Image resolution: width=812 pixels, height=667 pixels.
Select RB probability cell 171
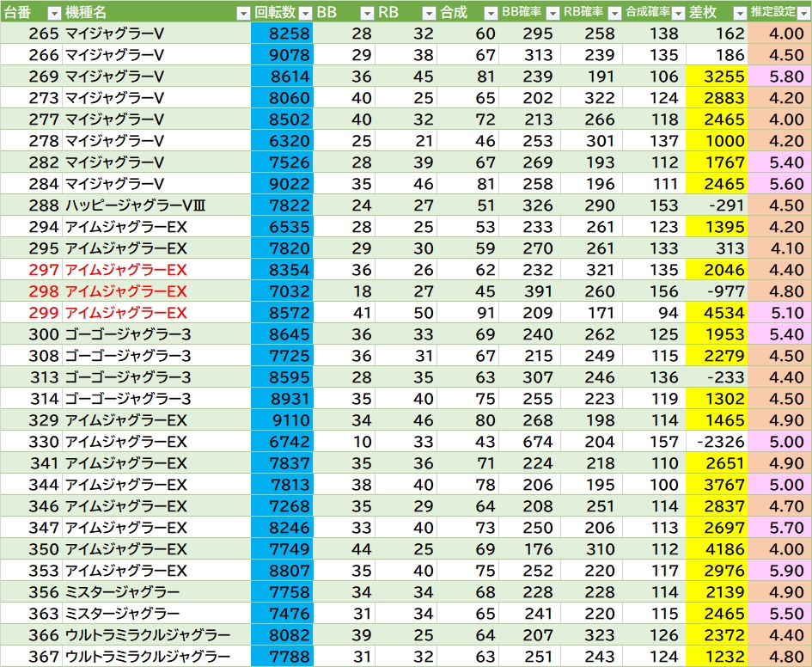coord(592,313)
